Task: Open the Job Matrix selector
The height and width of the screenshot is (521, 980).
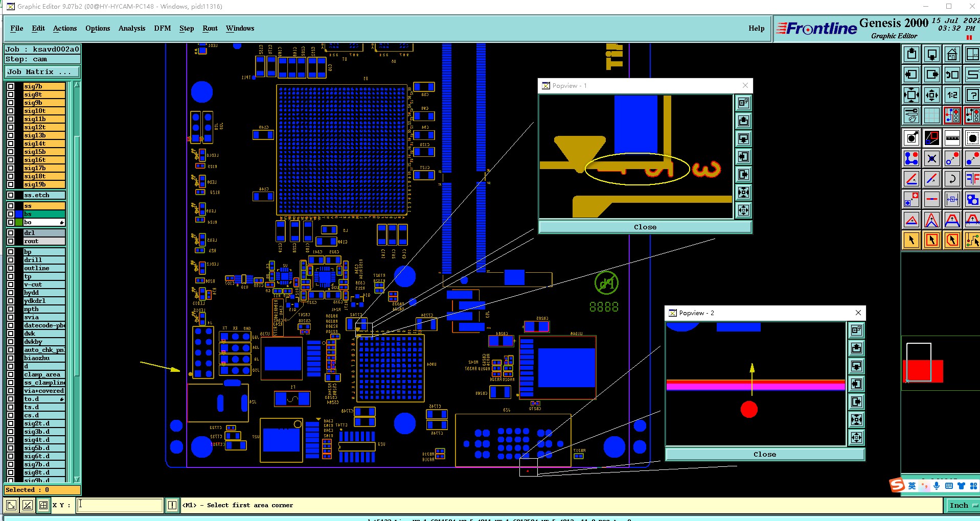Action: pyautogui.click(x=42, y=72)
